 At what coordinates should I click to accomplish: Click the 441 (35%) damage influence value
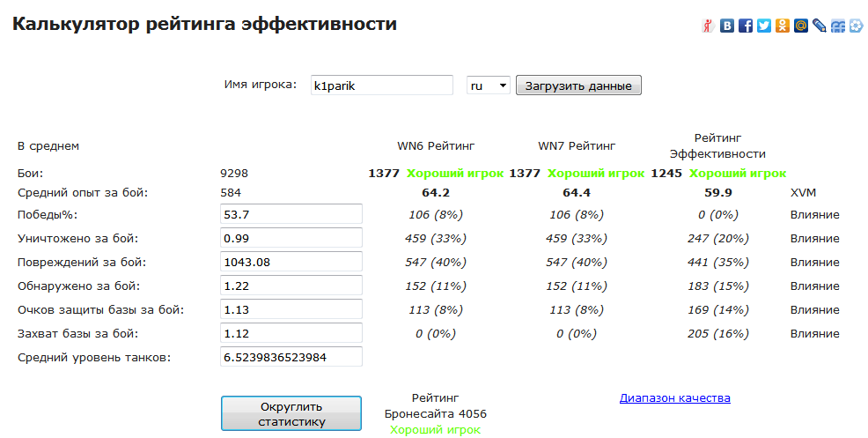(718, 263)
